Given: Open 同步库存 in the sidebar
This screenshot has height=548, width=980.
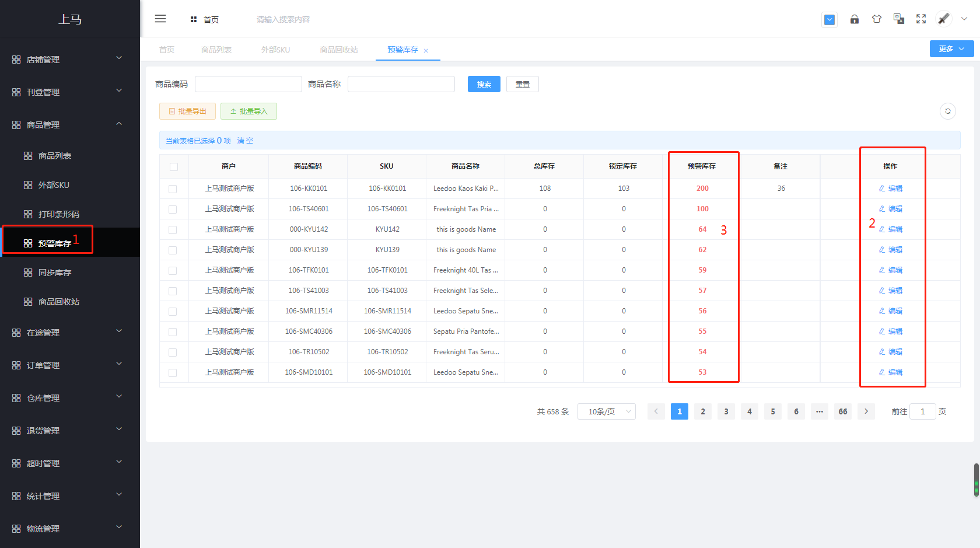Looking at the screenshot, I should click(x=70, y=273).
